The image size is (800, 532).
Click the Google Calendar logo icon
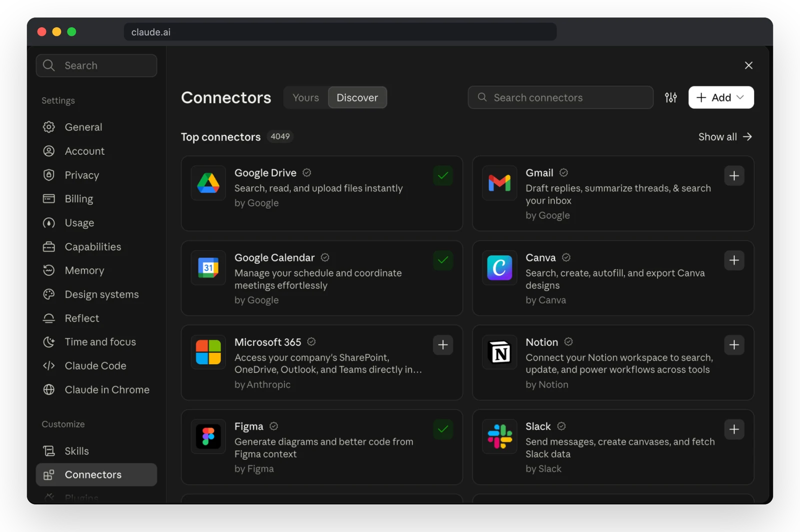point(208,268)
